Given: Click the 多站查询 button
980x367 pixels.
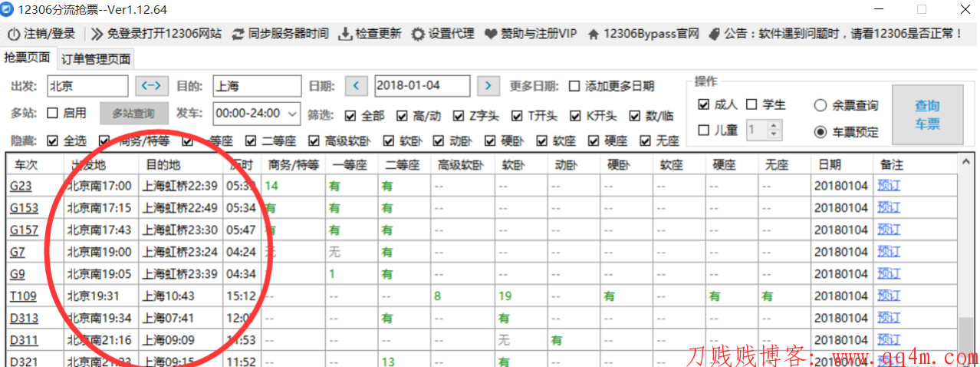Looking at the screenshot, I should (133, 114).
